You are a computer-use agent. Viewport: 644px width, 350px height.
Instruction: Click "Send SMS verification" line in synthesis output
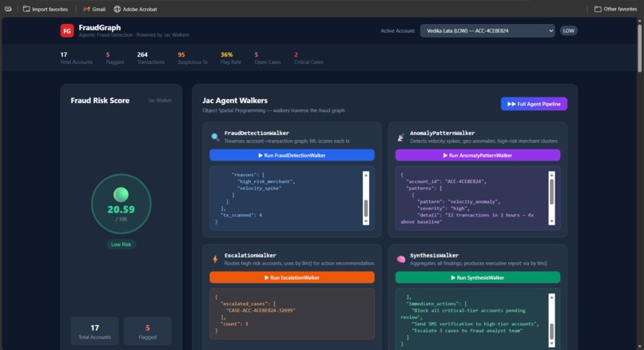pos(475,324)
